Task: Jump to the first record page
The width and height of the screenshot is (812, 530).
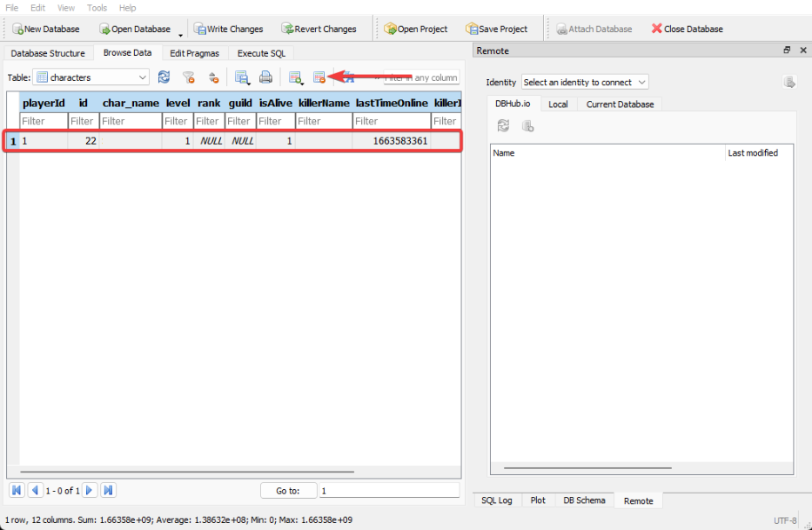Action: tap(17, 490)
